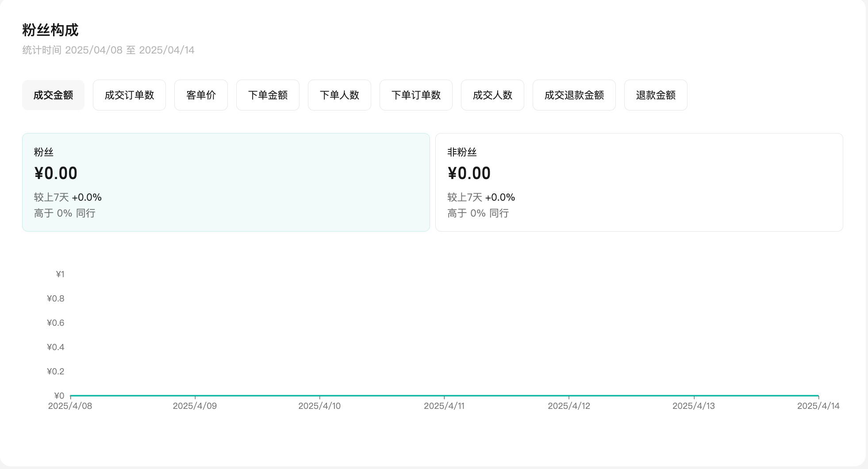Click the 下单人数 tab

(339, 95)
